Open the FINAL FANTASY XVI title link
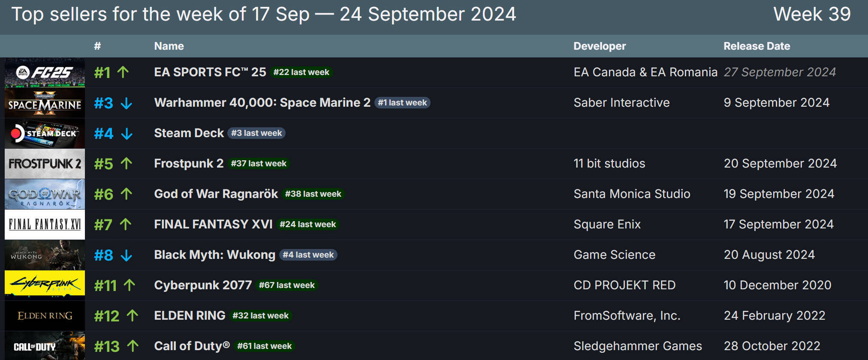 pos(213,224)
